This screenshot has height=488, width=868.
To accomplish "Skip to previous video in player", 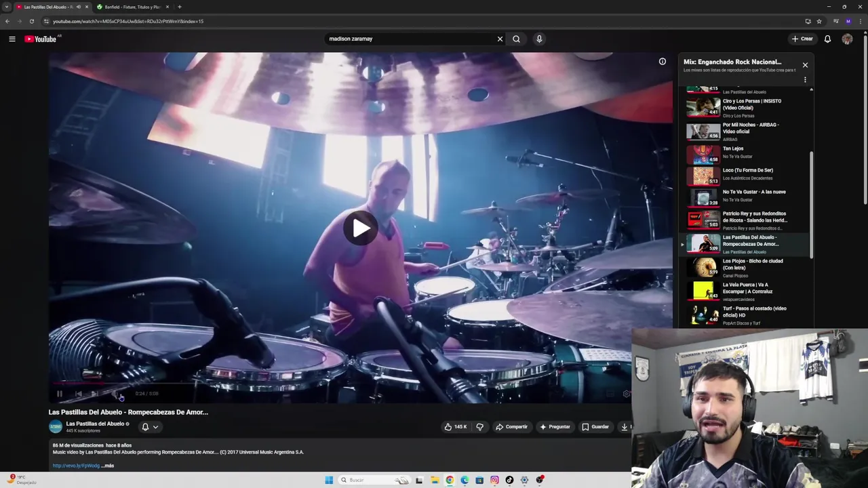I will 78,393.
